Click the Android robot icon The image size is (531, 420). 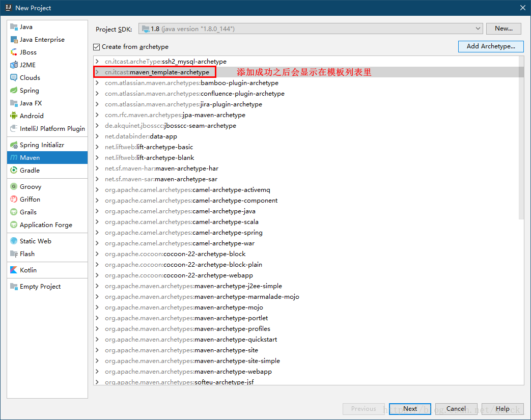[14, 116]
